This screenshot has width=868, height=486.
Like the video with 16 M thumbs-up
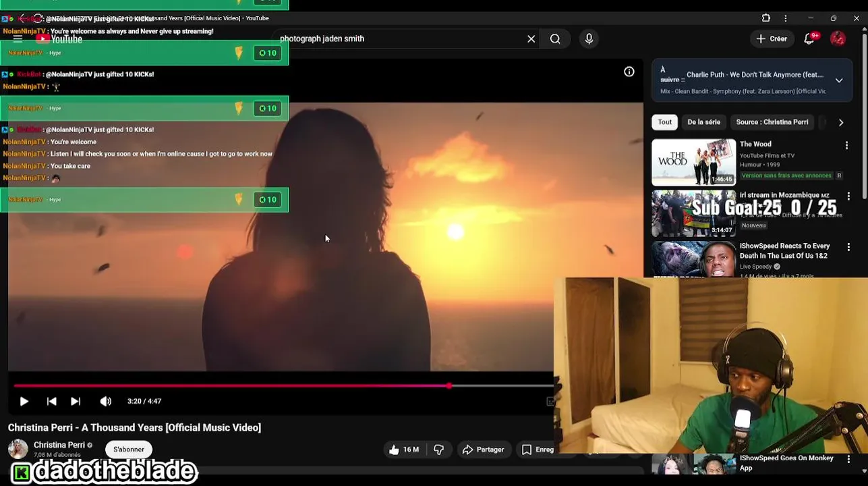coord(405,450)
